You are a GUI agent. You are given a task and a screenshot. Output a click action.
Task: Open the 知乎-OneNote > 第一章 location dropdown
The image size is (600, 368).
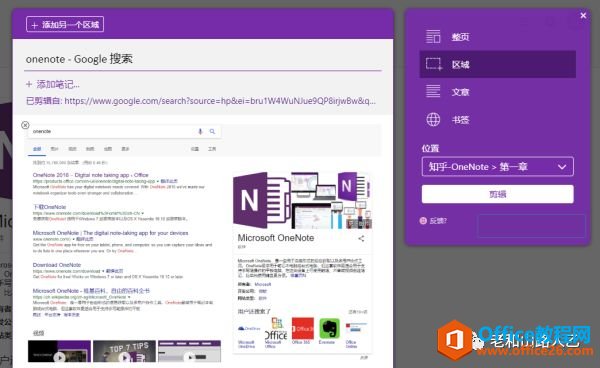click(x=497, y=167)
